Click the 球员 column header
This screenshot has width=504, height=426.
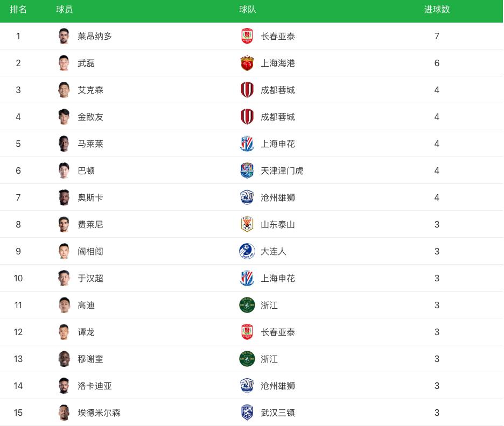(65, 10)
